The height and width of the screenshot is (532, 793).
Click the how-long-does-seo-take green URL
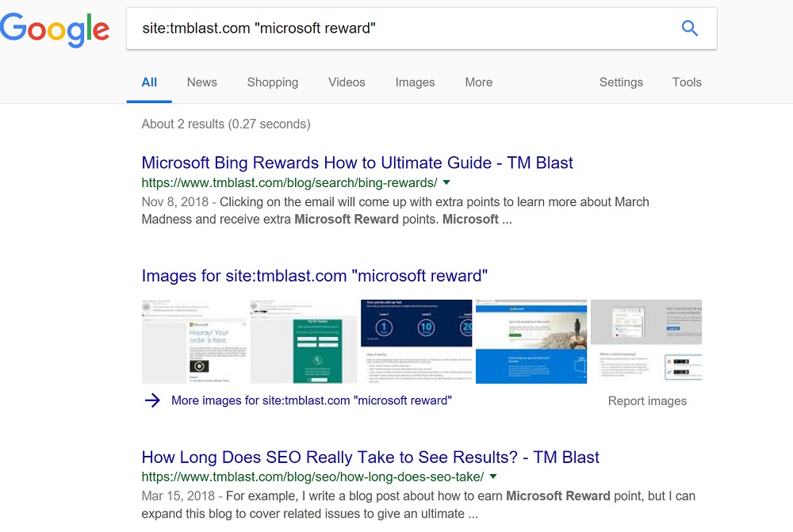[x=312, y=477]
